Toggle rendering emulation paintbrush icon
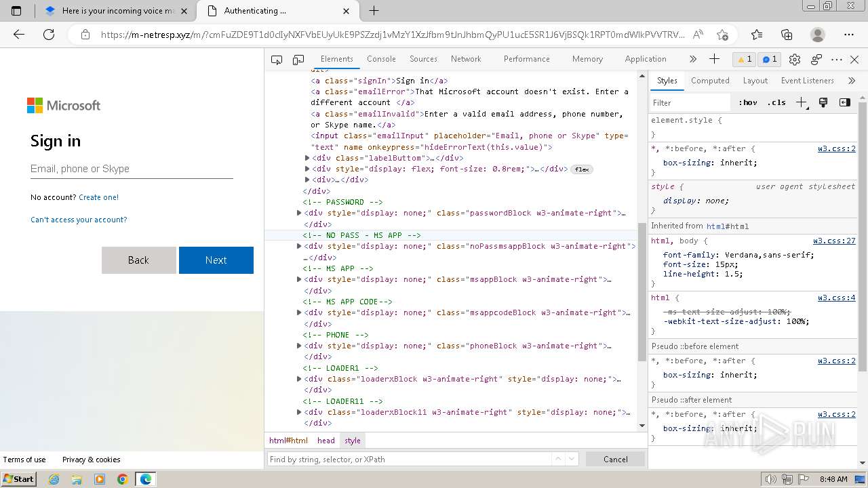 point(823,102)
